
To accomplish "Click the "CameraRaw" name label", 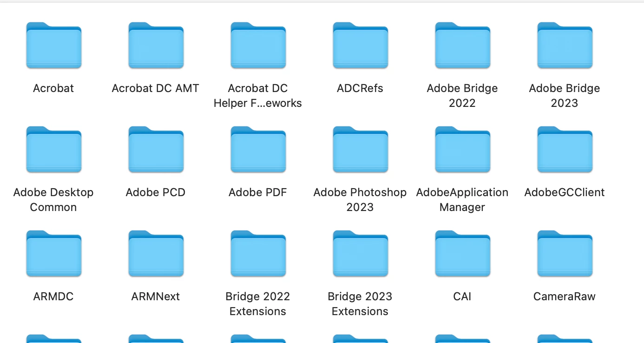I will point(565,297).
